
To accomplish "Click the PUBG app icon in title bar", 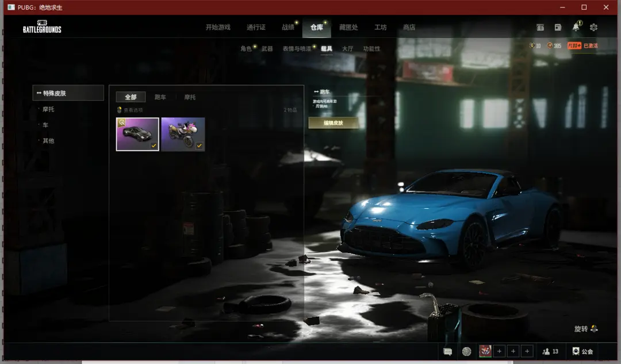I will (11, 7).
